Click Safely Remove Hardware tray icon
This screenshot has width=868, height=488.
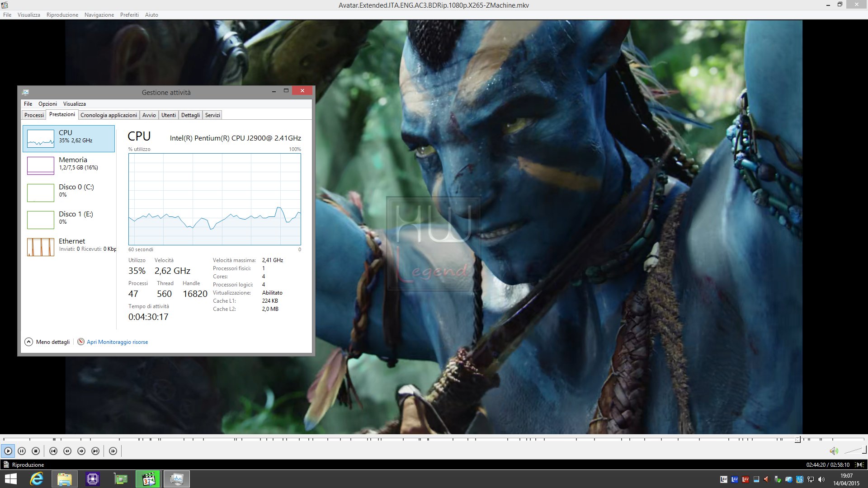click(778, 479)
